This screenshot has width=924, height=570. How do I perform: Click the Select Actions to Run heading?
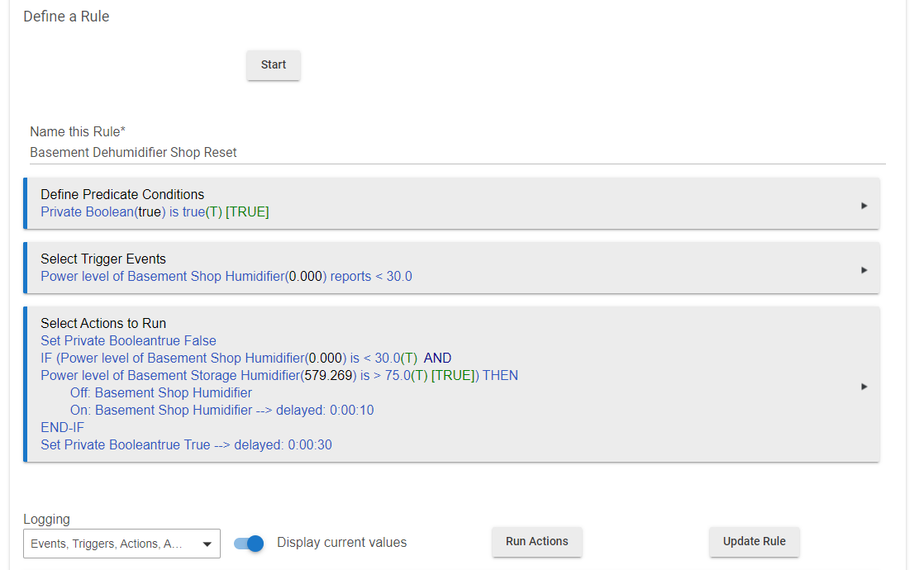click(x=103, y=323)
